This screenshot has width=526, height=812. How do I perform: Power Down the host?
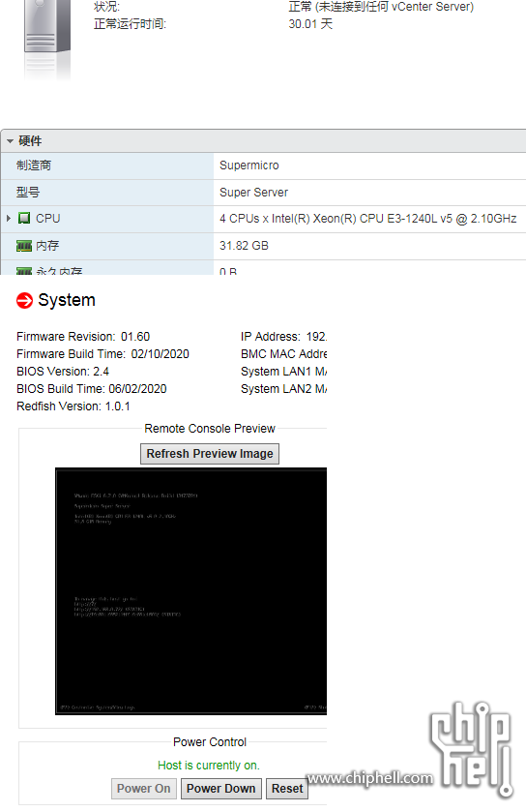pos(220,789)
